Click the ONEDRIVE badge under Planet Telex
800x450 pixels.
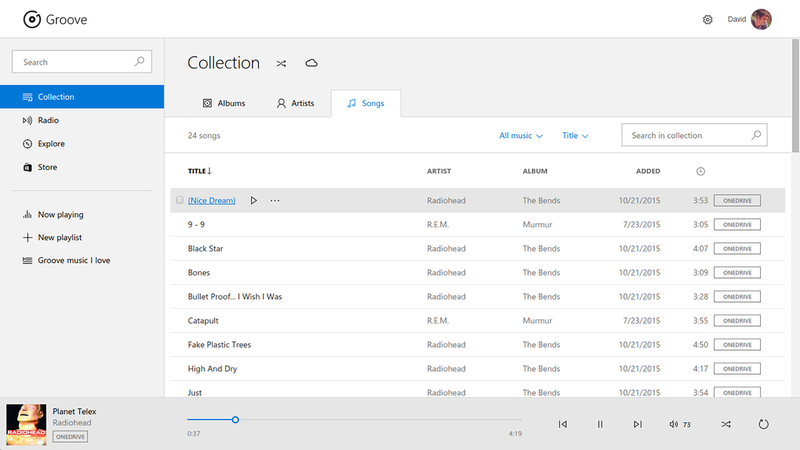pos(70,437)
